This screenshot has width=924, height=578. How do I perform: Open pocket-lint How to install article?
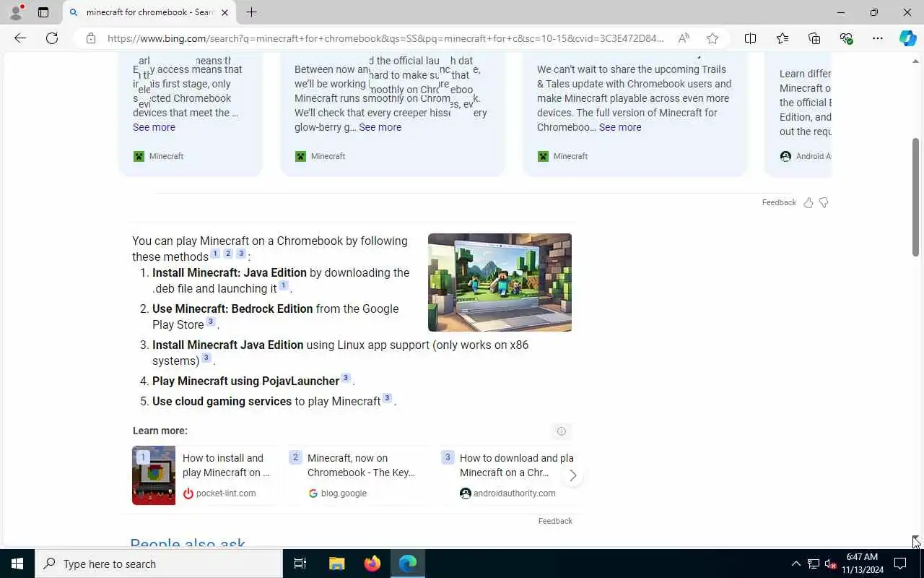point(226,465)
